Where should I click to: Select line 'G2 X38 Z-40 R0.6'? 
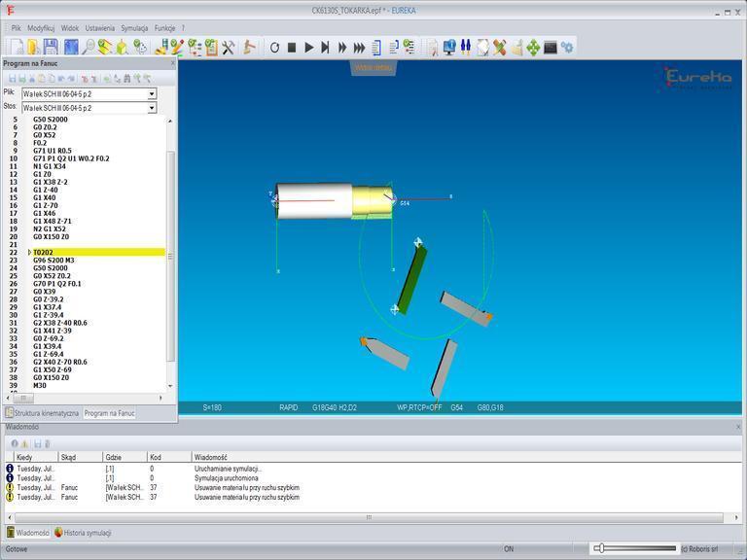click(60, 323)
